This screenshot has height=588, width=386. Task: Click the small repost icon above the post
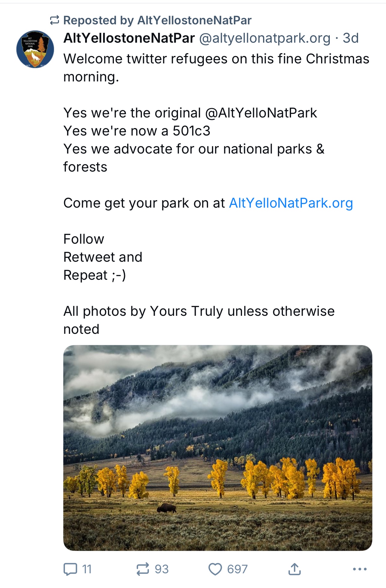pos(54,20)
